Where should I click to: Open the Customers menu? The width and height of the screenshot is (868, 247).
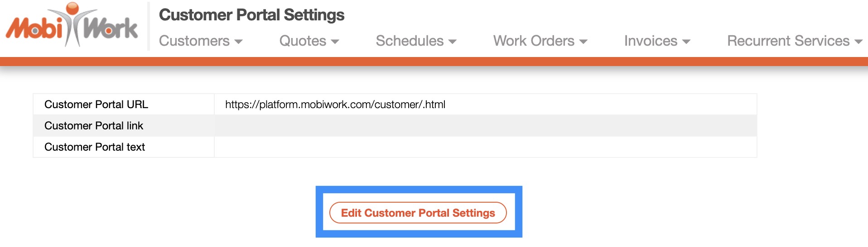coord(194,41)
